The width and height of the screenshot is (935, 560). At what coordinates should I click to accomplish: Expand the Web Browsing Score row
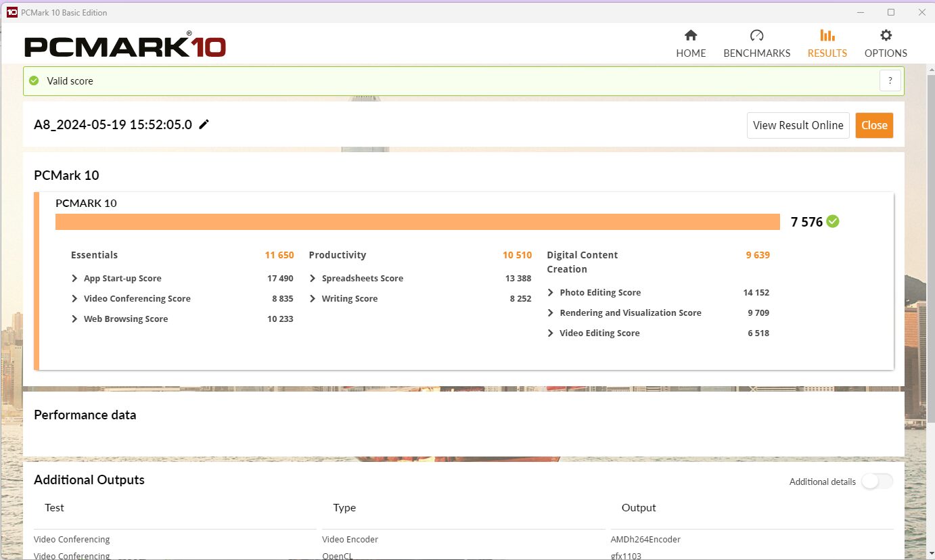[x=74, y=319]
